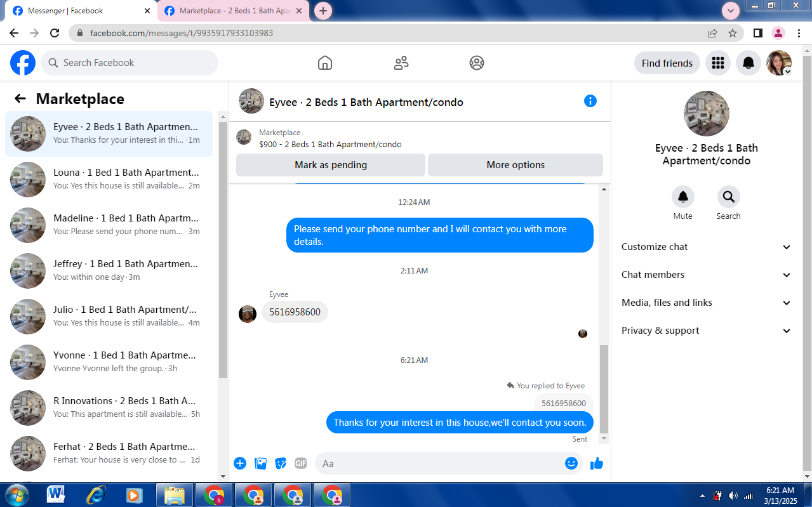The width and height of the screenshot is (812, 507).
Task: Go back using Marketplace back arrow
Action: (x=20, y=98)
